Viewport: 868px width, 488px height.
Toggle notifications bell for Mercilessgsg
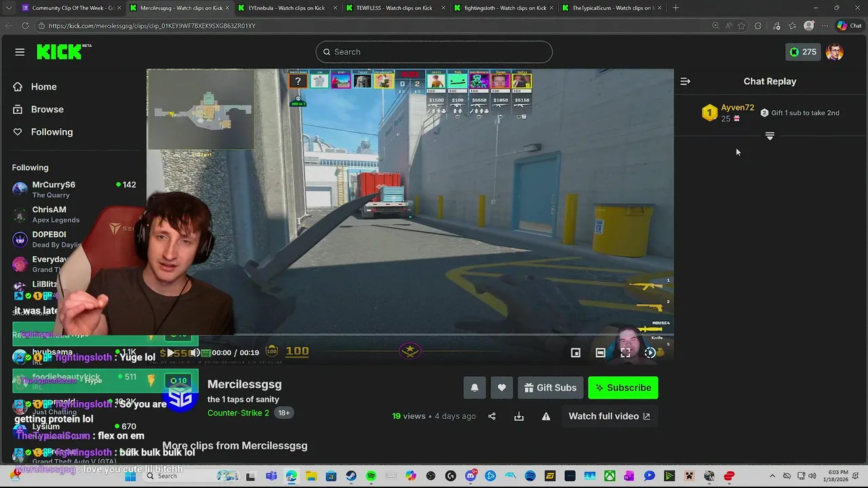(475, 388)
